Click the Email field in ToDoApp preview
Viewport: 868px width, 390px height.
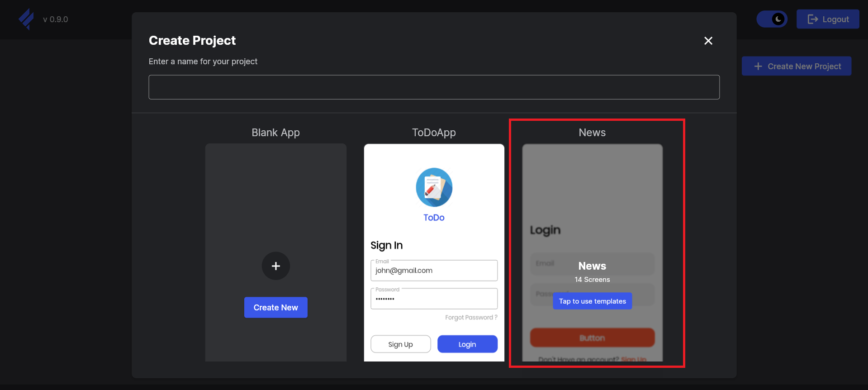tap(434, 271)
